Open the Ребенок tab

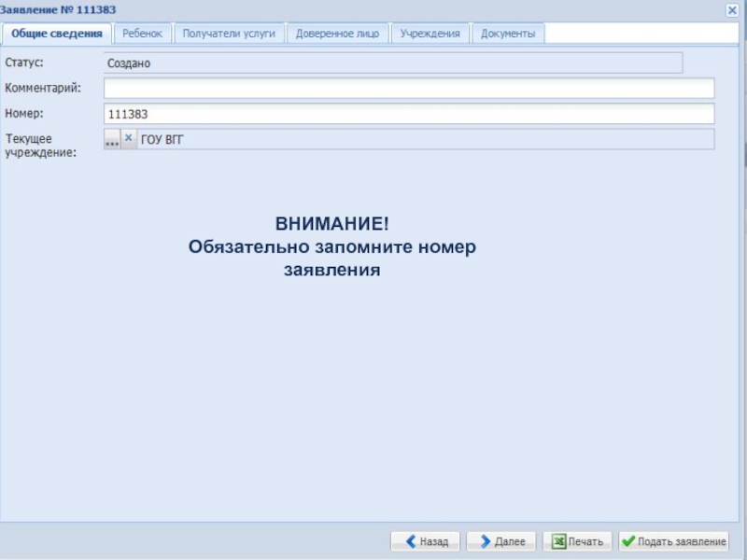pyautogui.click(x=143, y=34)
